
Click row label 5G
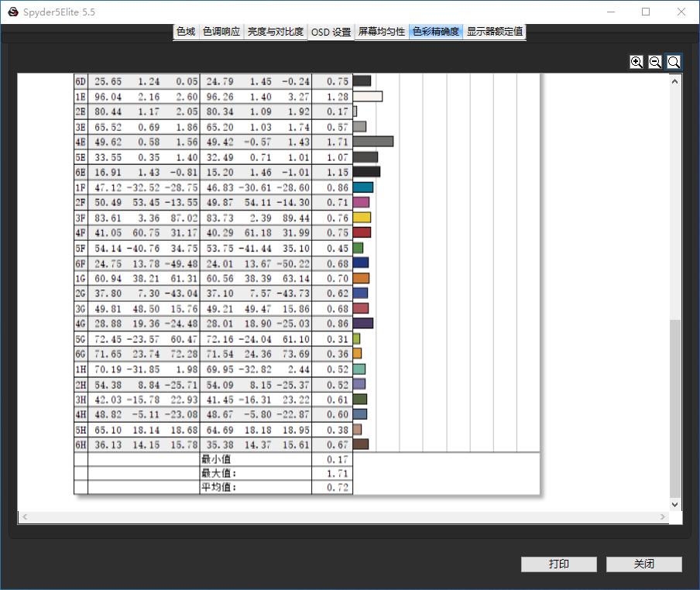pos(81,339)
